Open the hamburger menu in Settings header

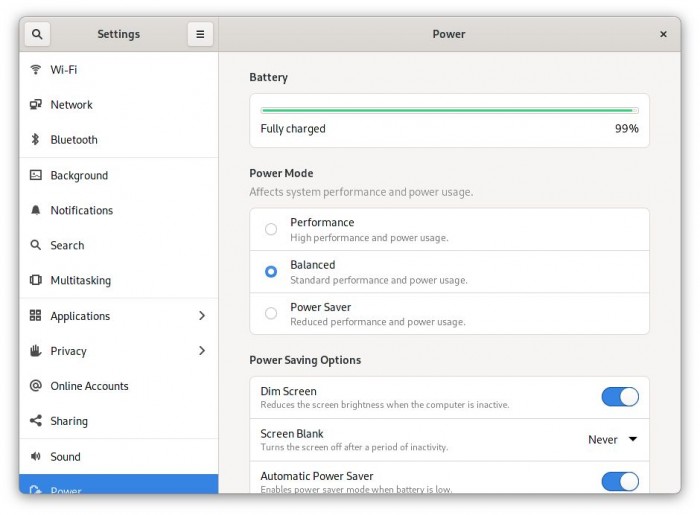tap(200, 34)
